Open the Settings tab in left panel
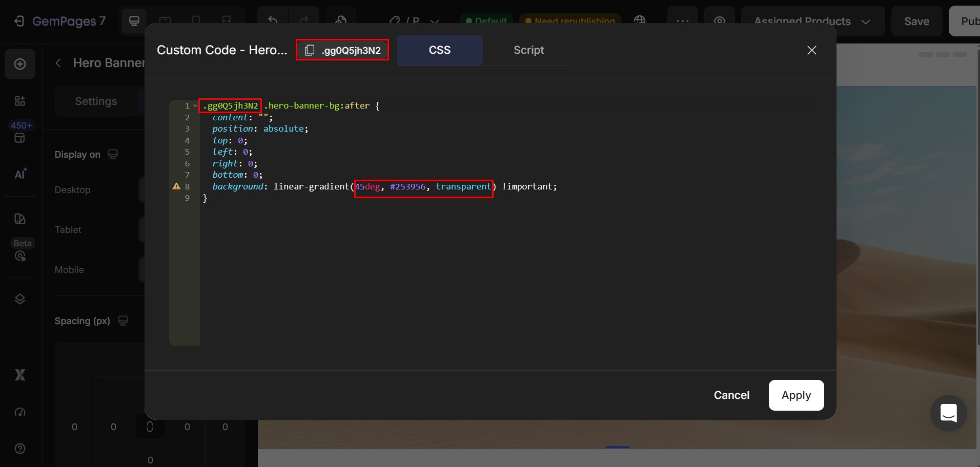Viewport: 980px width, 467px height. pyautogui.click(x=96, y=101)
